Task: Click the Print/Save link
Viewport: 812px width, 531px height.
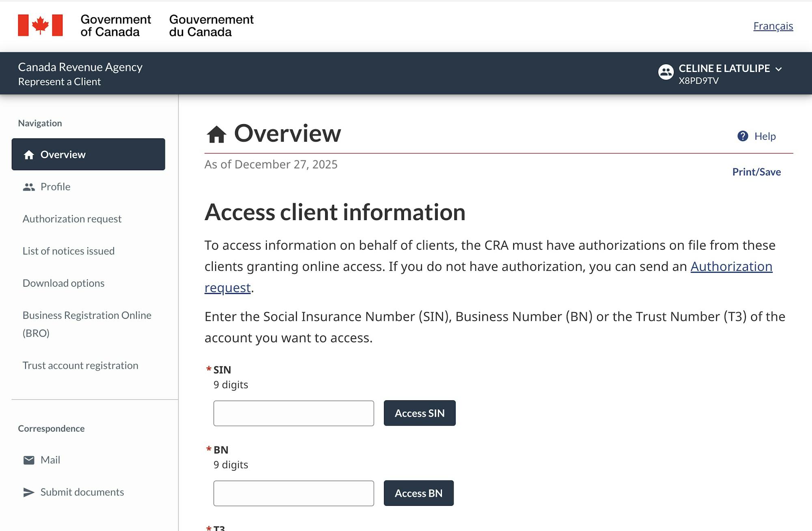Action: pos(756,172)
